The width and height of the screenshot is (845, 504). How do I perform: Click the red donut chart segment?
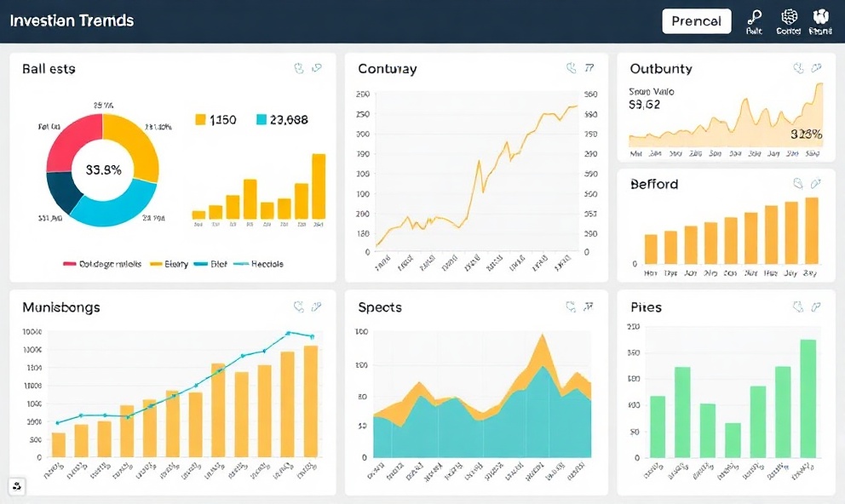tap(70, 141)
